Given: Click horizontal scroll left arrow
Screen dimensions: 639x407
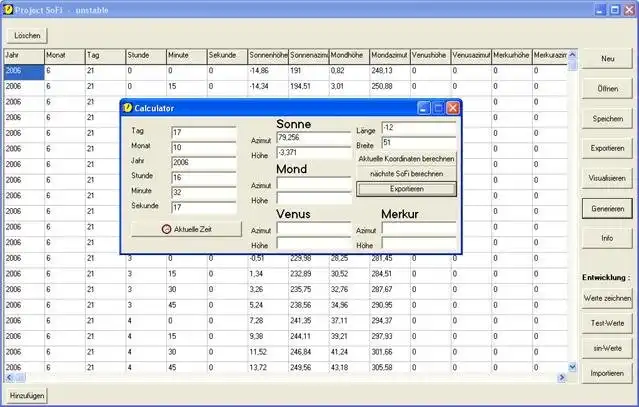Looking at the screenshot, I should [9, 378].
